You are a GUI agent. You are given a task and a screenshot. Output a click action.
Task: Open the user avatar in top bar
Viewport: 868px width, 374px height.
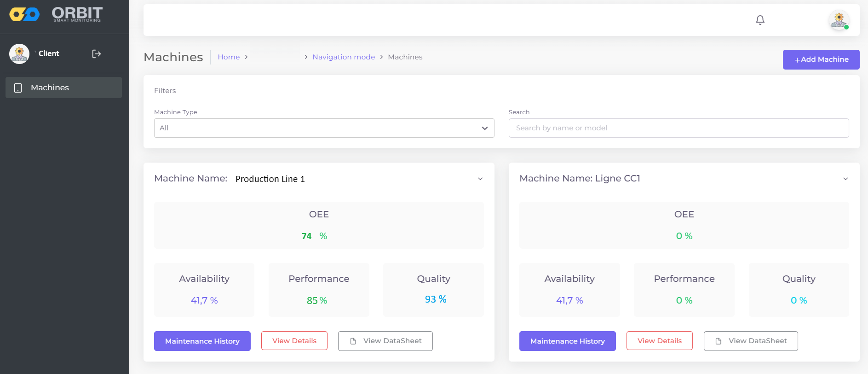click(x=839, y=20)
